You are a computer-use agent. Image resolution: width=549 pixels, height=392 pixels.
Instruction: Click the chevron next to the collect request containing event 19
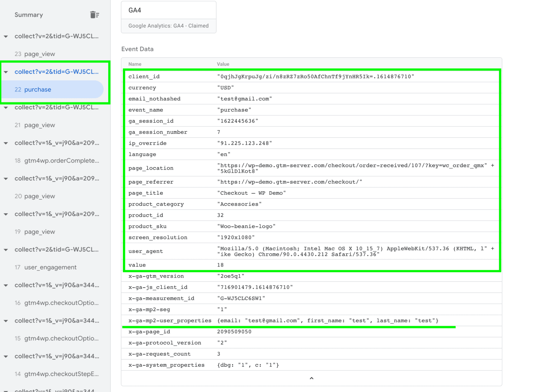click(5, 214)
